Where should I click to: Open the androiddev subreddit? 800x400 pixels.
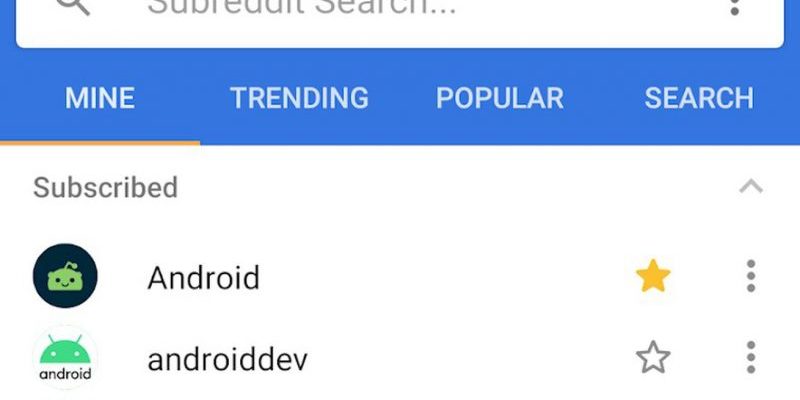coord(228,360)
